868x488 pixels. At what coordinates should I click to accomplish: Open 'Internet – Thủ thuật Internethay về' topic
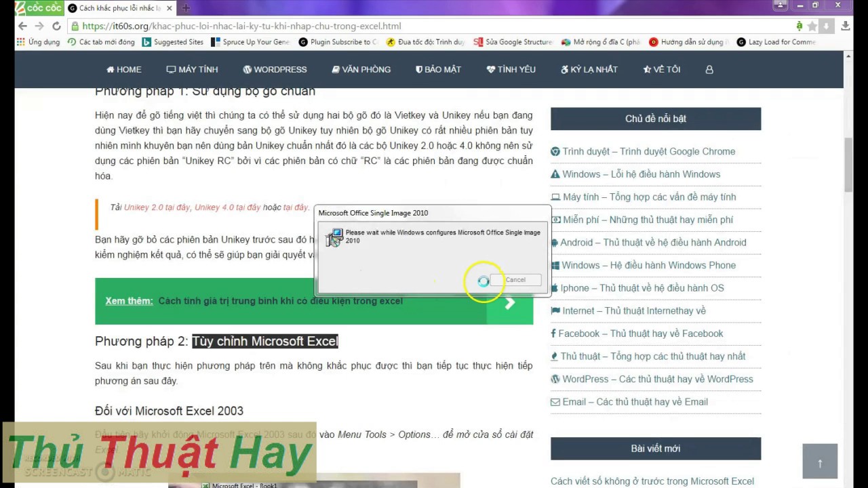point(629,310)
